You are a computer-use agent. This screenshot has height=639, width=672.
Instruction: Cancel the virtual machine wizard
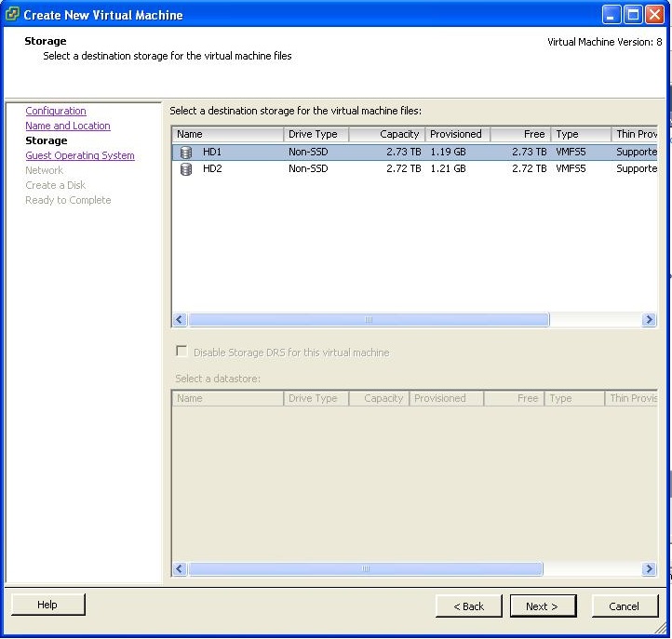624,606
